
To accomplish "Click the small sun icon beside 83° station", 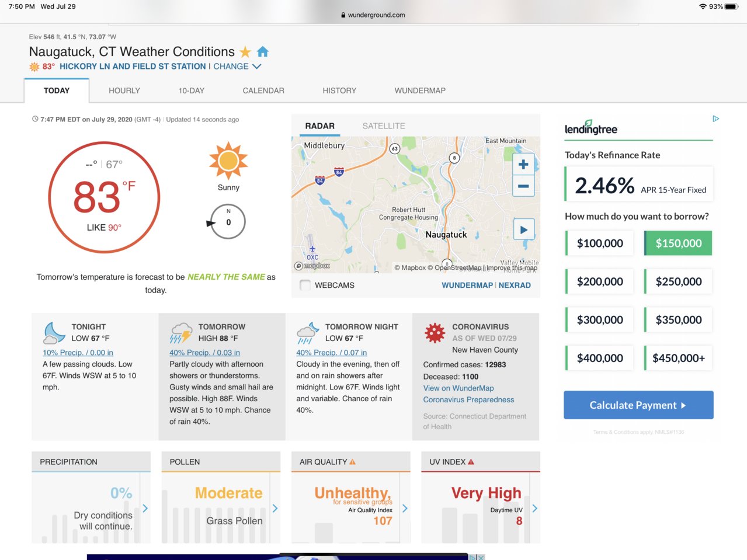I will 34,67.
